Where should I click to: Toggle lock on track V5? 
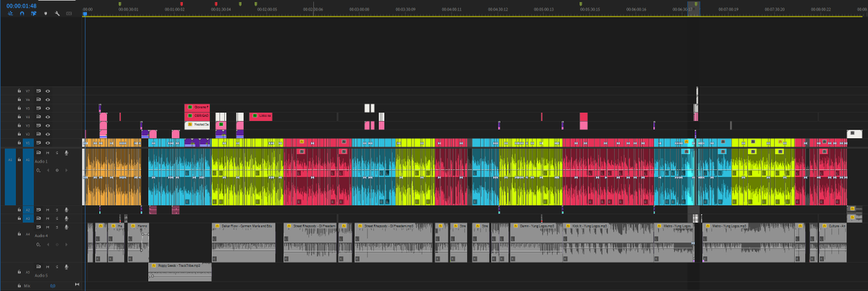(x=20, y=108)
